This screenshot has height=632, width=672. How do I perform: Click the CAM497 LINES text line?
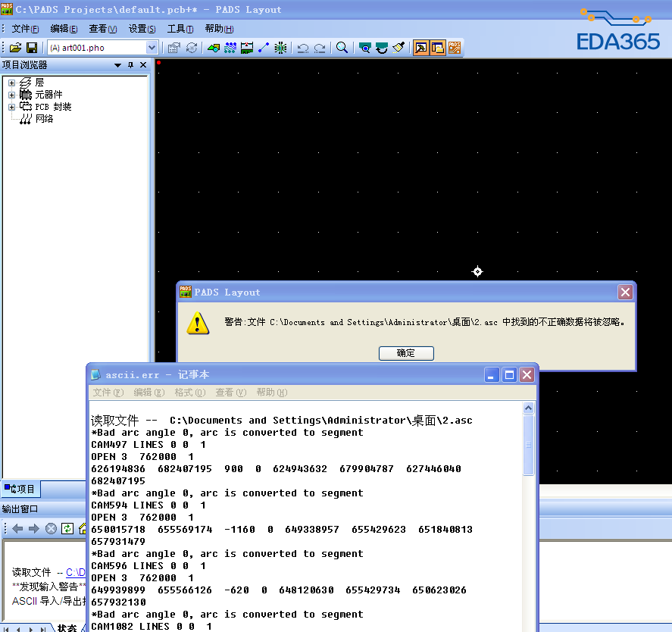pyautogui.click(x=148, y=445)
